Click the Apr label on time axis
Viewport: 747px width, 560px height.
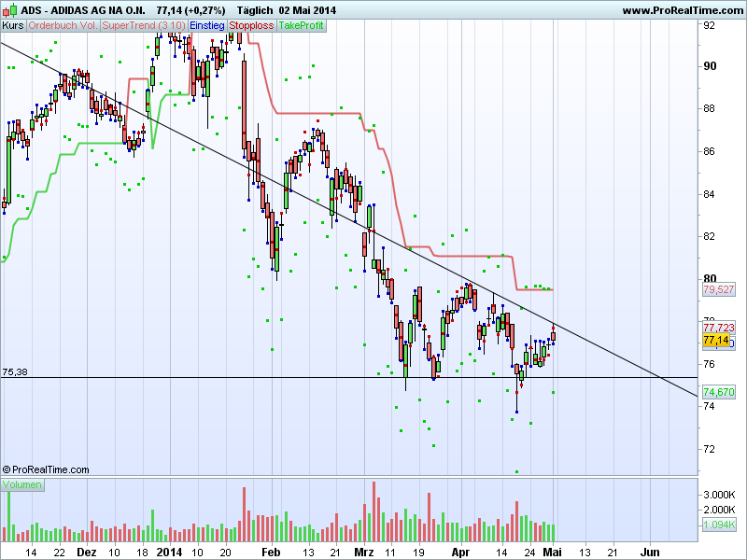(x=460, y=553)
